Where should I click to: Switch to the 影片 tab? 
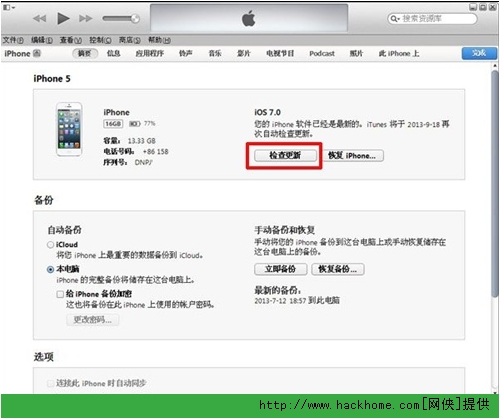pos(244,53)
